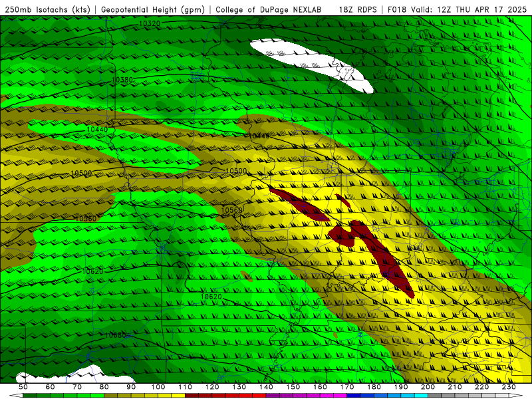Click the colorbar label "230"
532x399 pixels.
point(509,387)
